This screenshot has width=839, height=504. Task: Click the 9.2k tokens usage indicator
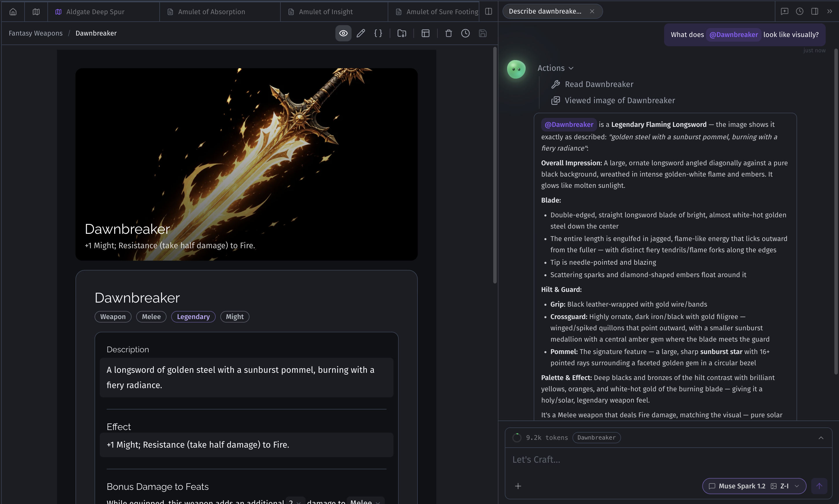tap(540, 438)
